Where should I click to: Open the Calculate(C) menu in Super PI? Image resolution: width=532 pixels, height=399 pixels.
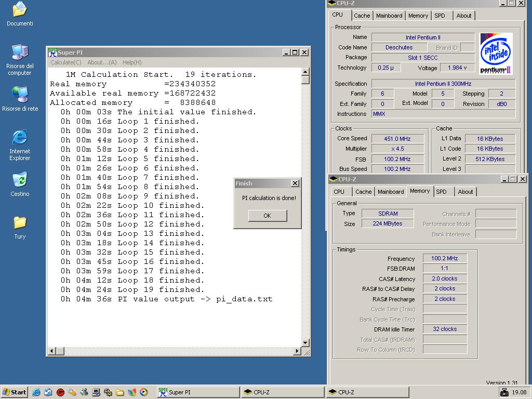point(66,62)
